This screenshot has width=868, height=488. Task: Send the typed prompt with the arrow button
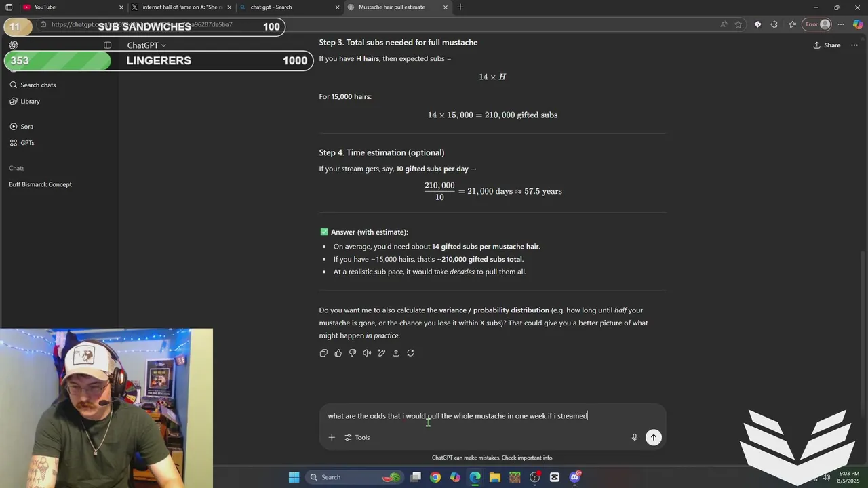click(654, 437)
